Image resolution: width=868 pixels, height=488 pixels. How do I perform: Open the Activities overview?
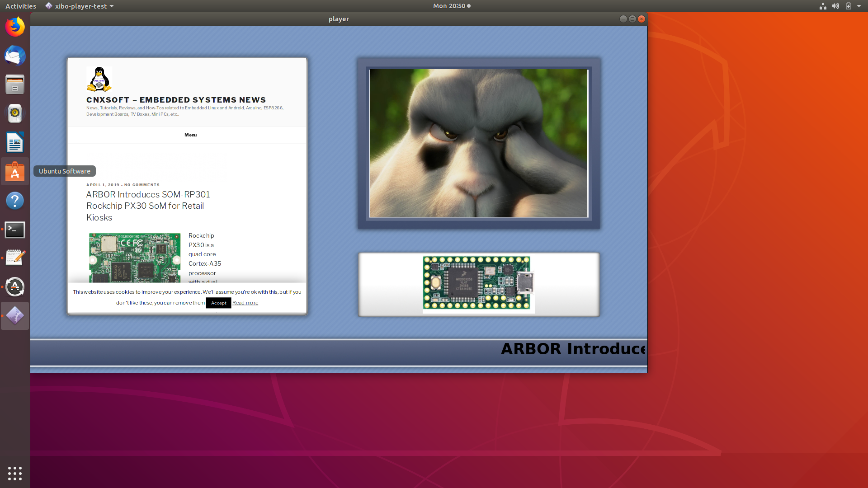coord(21,6)
